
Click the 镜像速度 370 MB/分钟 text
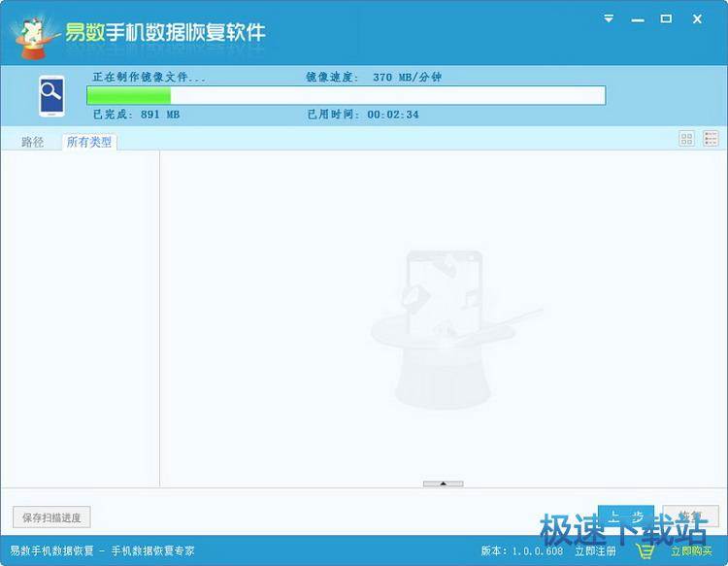[374, 77]
